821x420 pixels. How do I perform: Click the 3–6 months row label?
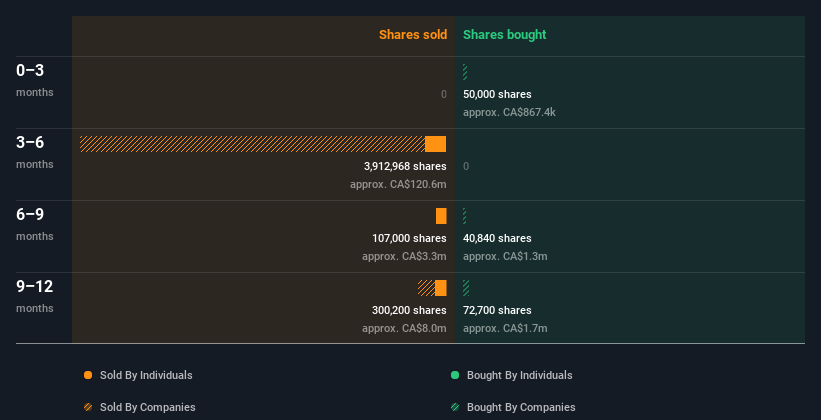[35, 152]
